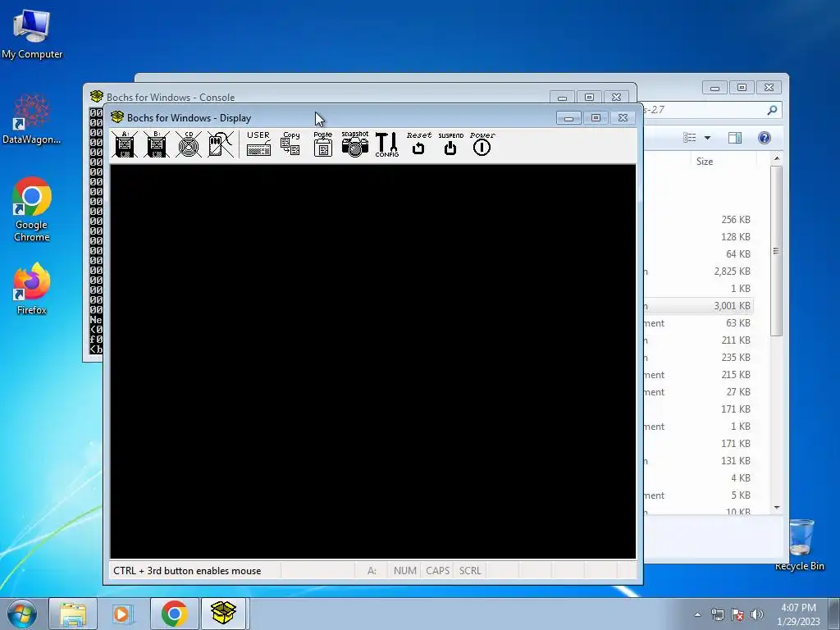Click inside the black Bochs display area
The height and width of the screenshot is (630, 840).
(373, 362)
